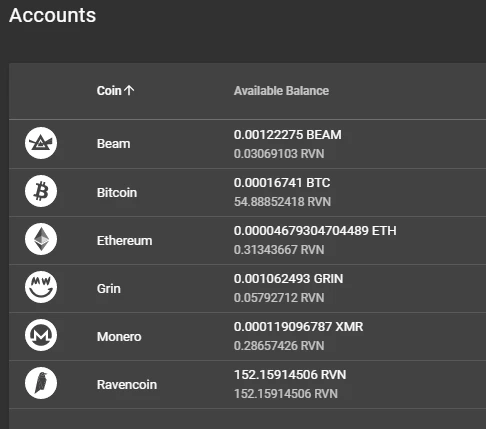Image resolution: width=486 pixels, height=429 pixels.
Task: Open the Grin account name
Action: [x=109, y=288]
